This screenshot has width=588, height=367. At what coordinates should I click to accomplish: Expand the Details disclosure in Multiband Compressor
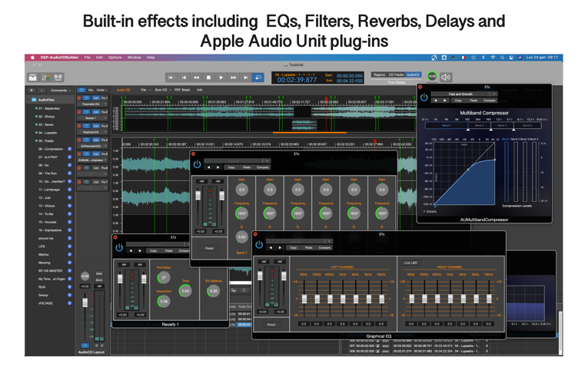click(430, 211)
